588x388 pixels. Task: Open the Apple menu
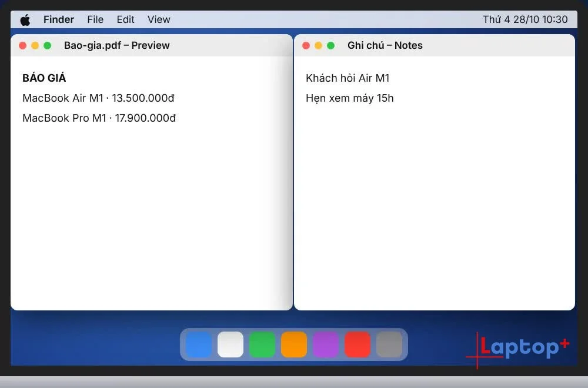25,19
